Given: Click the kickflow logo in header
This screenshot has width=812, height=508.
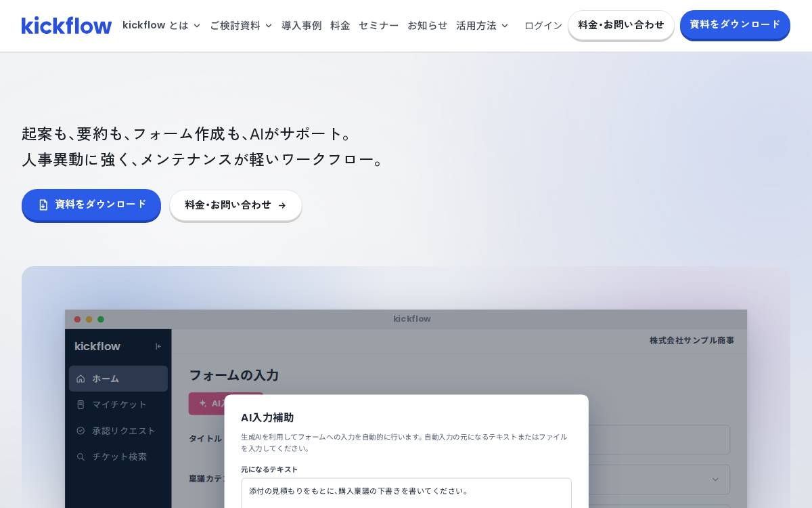Looking at the screenshot, I should click(x=66, y=26).
